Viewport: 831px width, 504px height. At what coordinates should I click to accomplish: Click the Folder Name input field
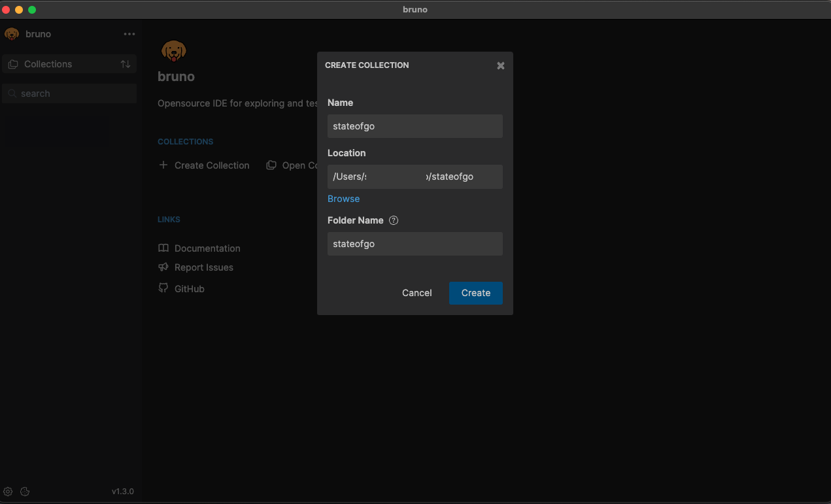tap(415, 244)
